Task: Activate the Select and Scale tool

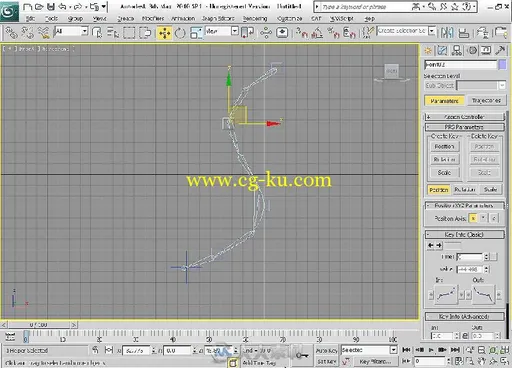Action: coord(196,33)
